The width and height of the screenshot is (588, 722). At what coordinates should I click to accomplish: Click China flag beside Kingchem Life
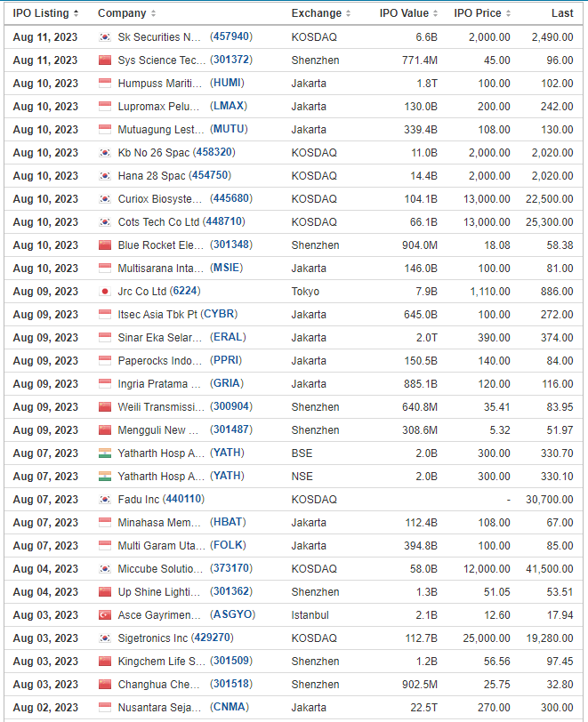tap(105, 662)
